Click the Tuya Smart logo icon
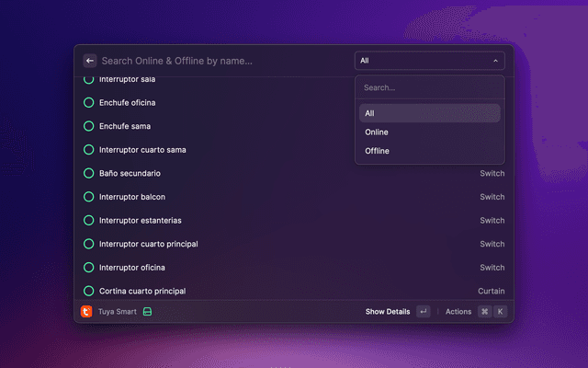588x368 pixels. [86, 312]
